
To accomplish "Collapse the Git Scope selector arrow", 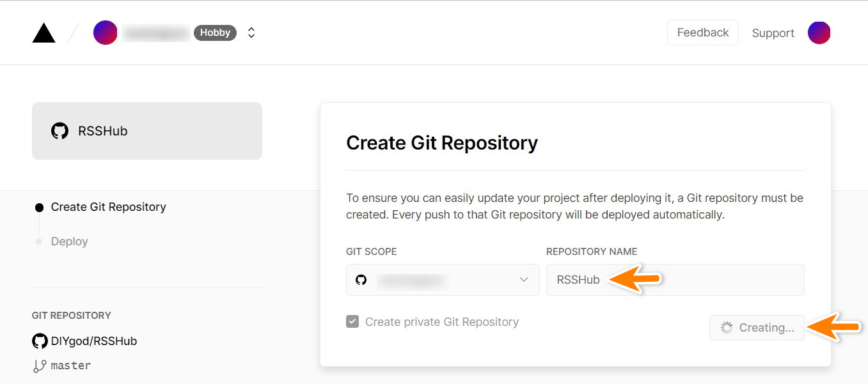I will pyautogui.click(x=525, y=280).
